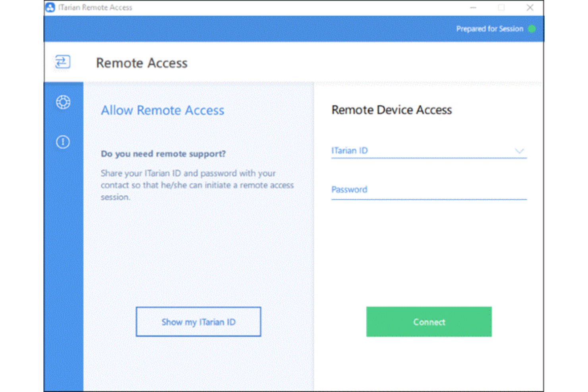
Task: Click the Remote Access arrows icon
Action: tap(63, 62)
